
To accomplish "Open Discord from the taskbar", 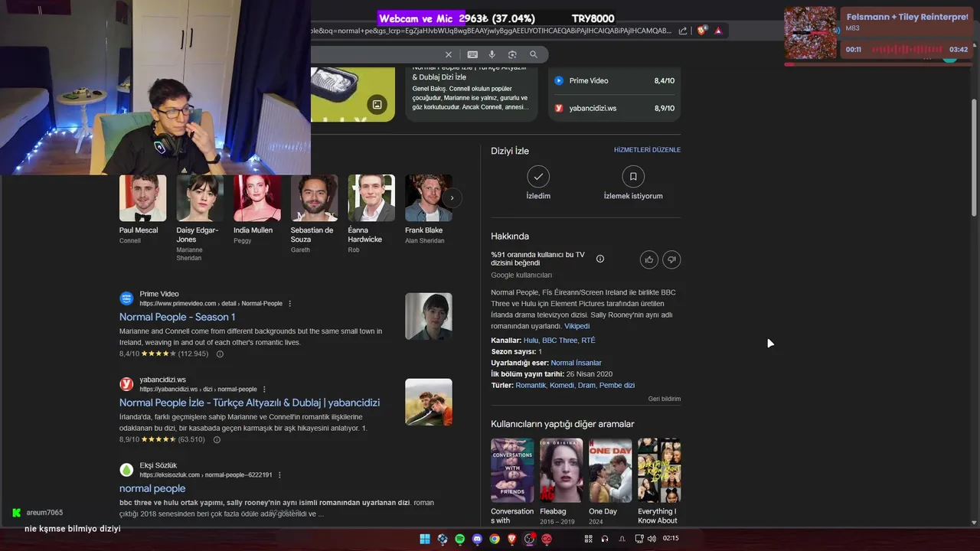I will pyautogui.click(x=478, y=539).
